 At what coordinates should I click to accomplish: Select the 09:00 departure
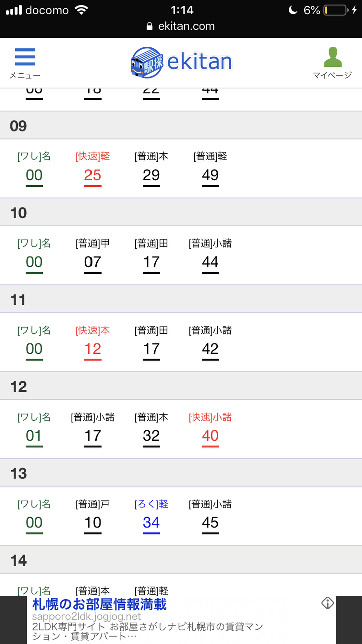tap(34, 175)
